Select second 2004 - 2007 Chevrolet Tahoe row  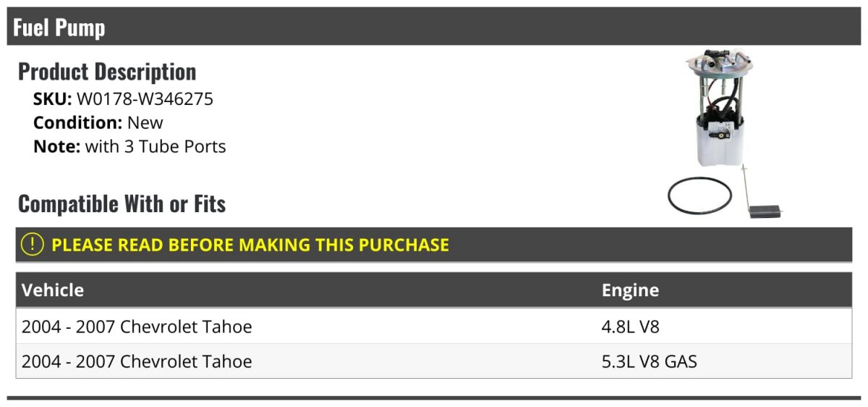pyautogui.click(x=434, y=361)
